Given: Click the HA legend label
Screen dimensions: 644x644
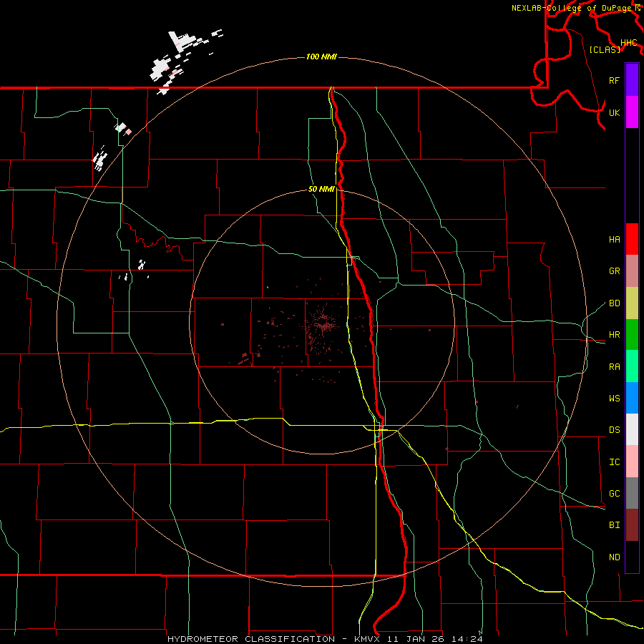Looking at the screenshot, I should (x=615, y=240).
